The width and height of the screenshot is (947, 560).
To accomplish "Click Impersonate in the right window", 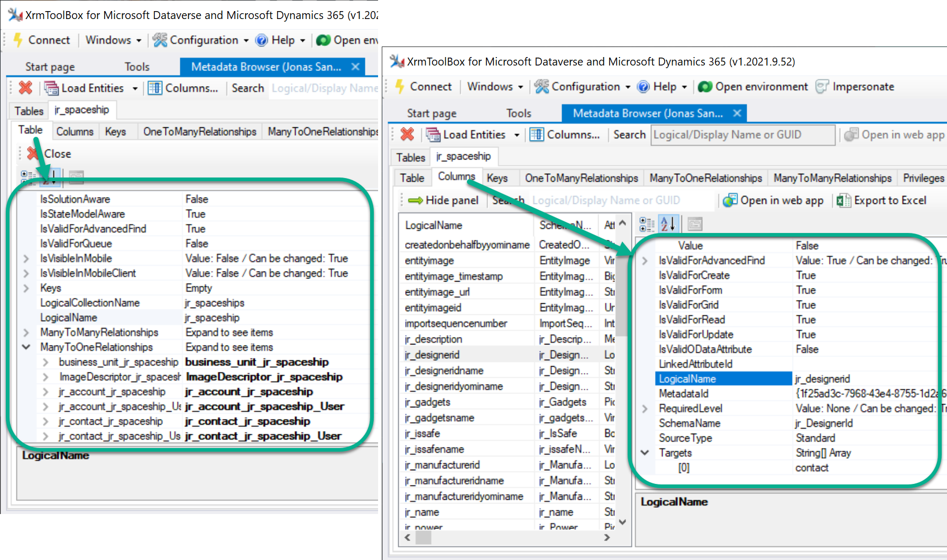I will tap(855, 87).
